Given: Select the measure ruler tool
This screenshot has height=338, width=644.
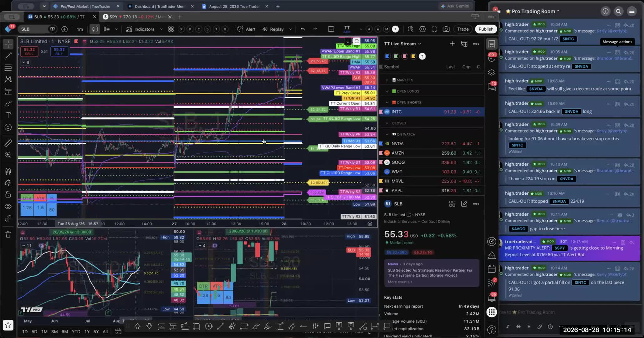Looking at the screenshot, I should click(x=8, y=143).
